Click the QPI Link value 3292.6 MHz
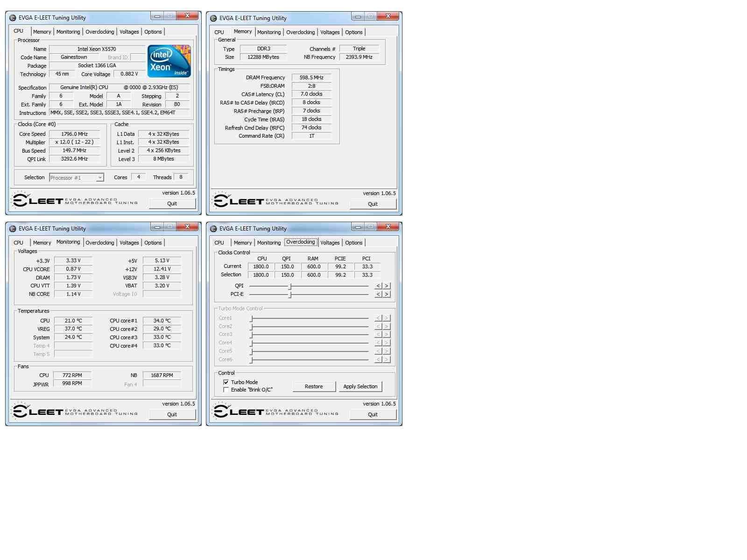The height and width of the screenshot is (560, 747). click(x=75, y=159)
